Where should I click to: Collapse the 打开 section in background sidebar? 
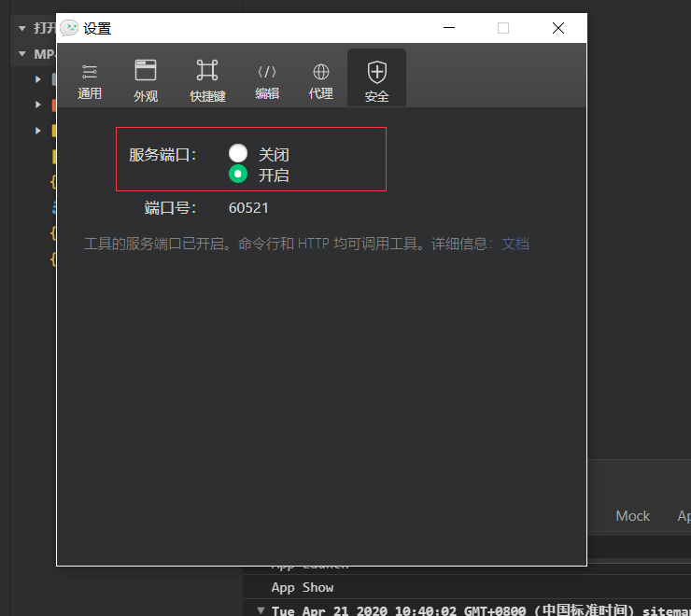(x=22, y=28)
